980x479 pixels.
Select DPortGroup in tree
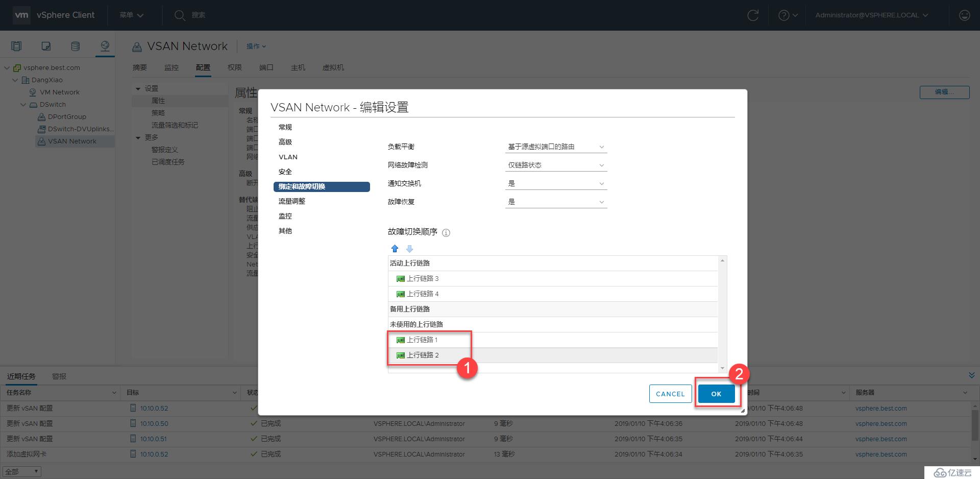(x=67, y=116)
